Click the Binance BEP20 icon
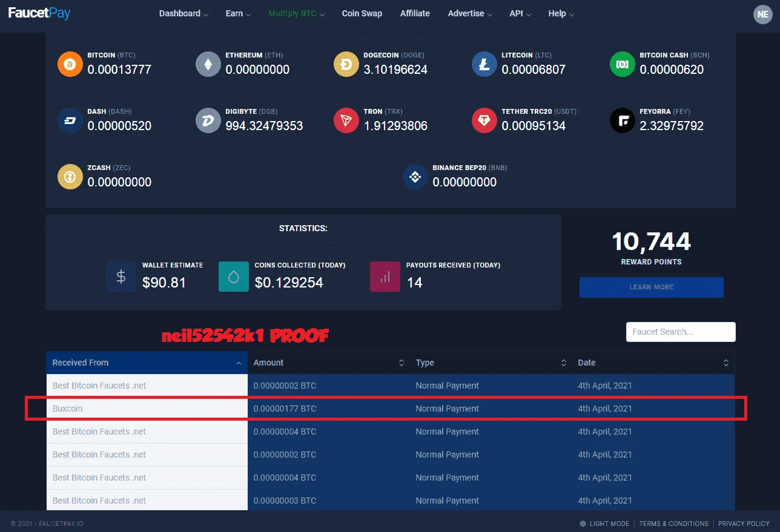This screenshot has height=532, width=780. (x=415, y=177)
